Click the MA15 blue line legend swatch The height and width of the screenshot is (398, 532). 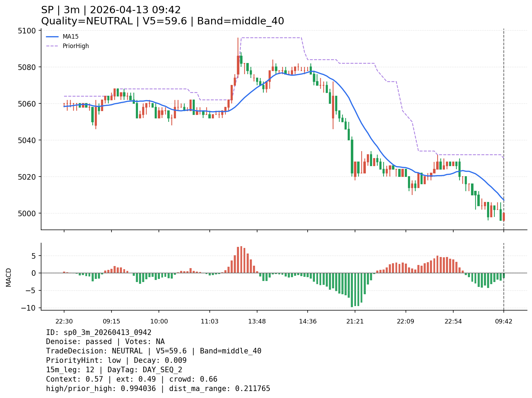[52, 37]
